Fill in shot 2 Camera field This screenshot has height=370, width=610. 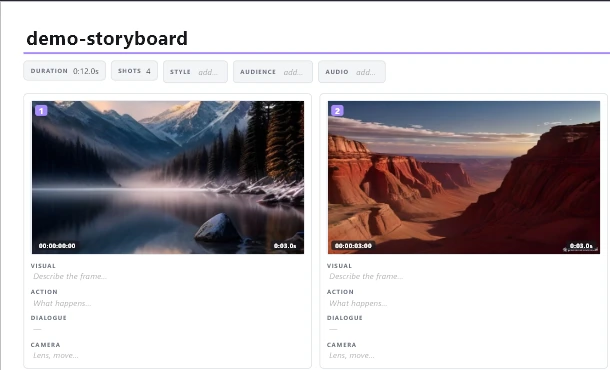pos(464,355)
